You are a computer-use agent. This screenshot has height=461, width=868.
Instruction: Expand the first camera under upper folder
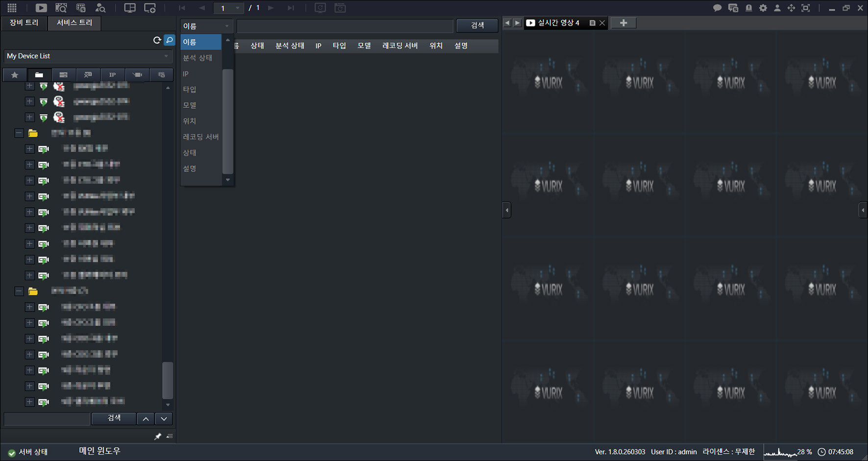[30, 149]
